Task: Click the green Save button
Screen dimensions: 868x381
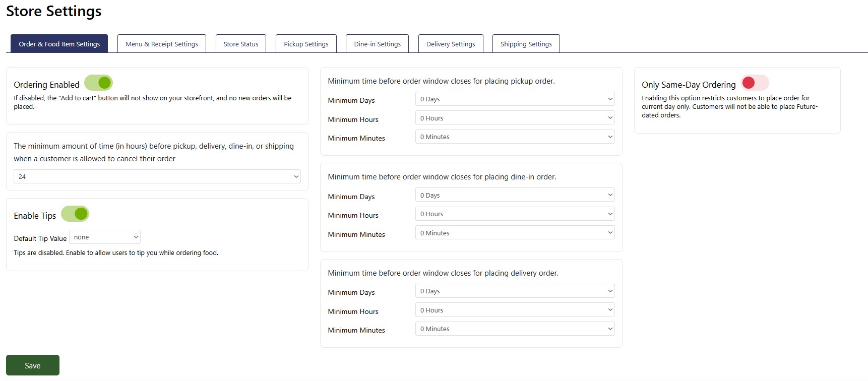Action: [33, 365]
